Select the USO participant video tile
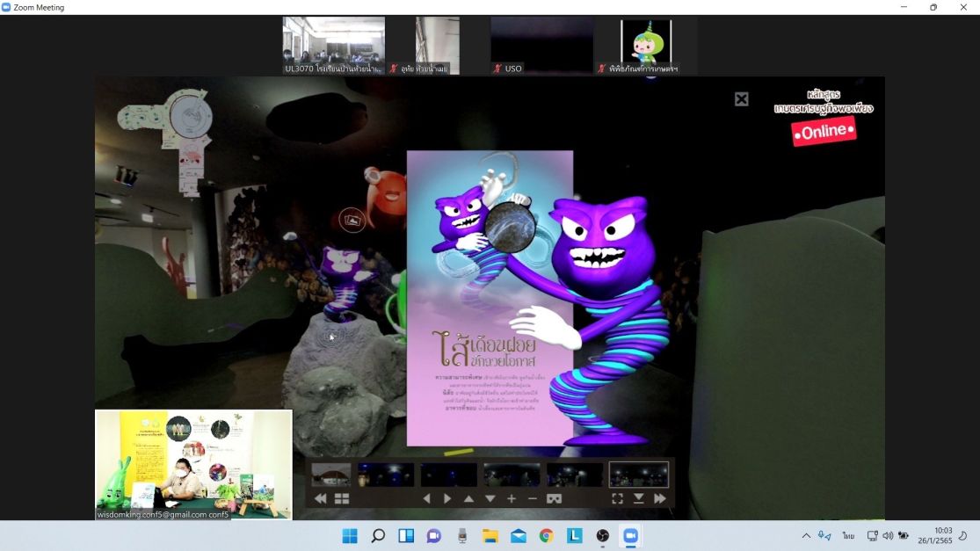 542,46
